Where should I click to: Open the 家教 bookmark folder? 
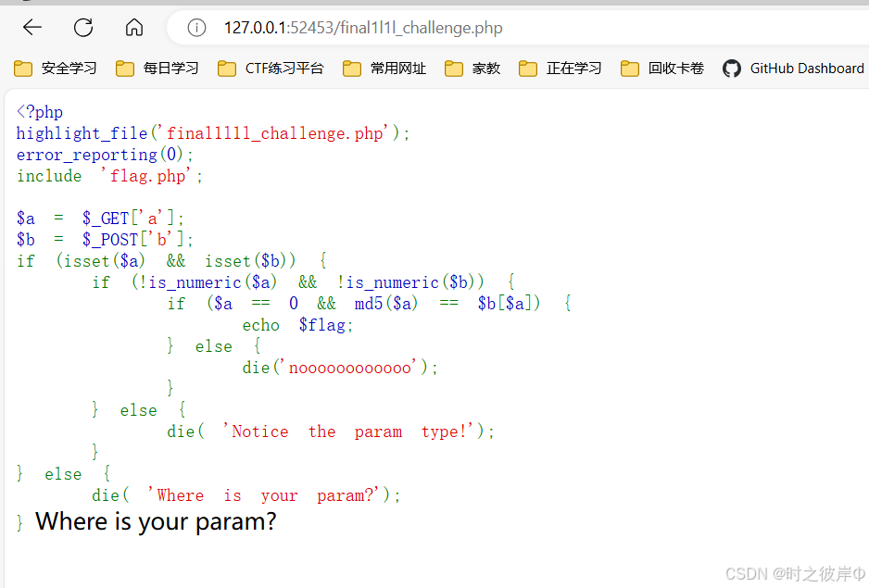coord(472,69)
